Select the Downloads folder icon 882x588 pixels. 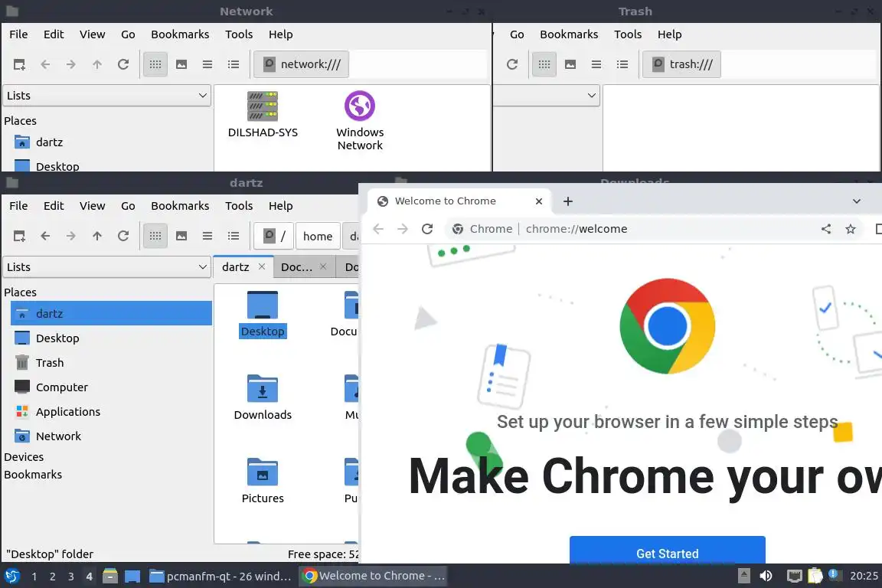point(263,398)
